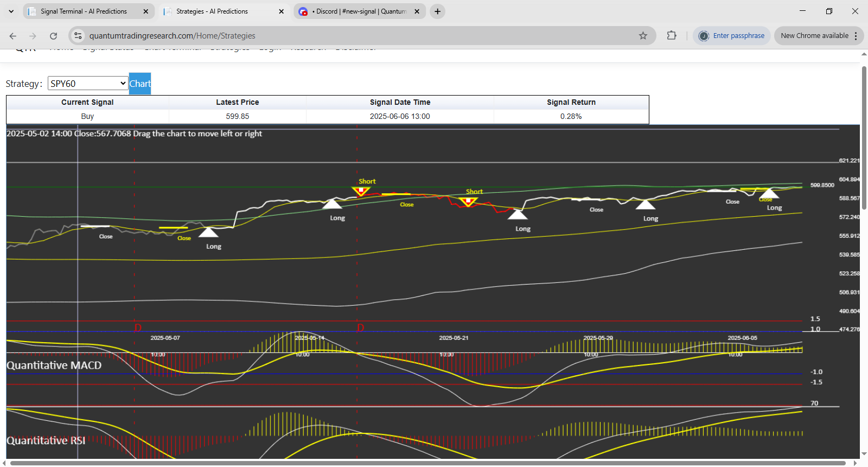Click the 2025-05-07 date label on chart
The image size is (868, 467).
click(165, 338)
